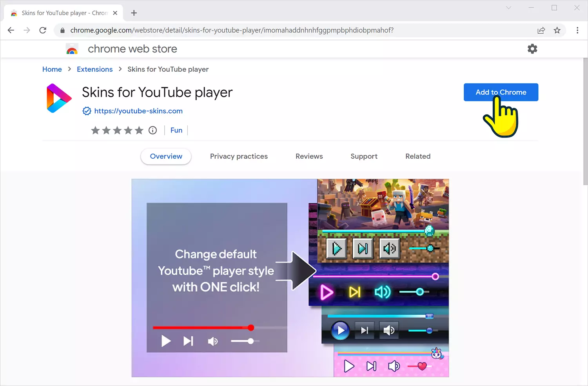Screen dimensions: 588x386
Task: Click the Minecraft-skin play button
Action: [337, 248]
